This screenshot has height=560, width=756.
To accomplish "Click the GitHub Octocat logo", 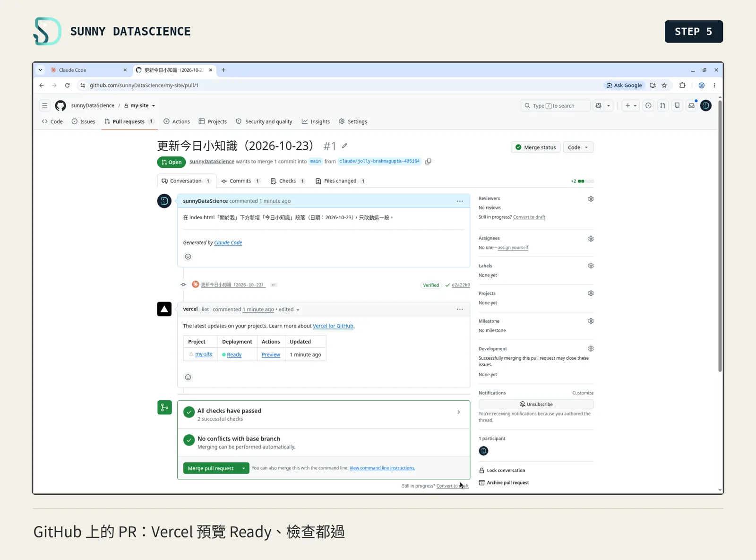I will pyautogui.click(x=60, y=105).
